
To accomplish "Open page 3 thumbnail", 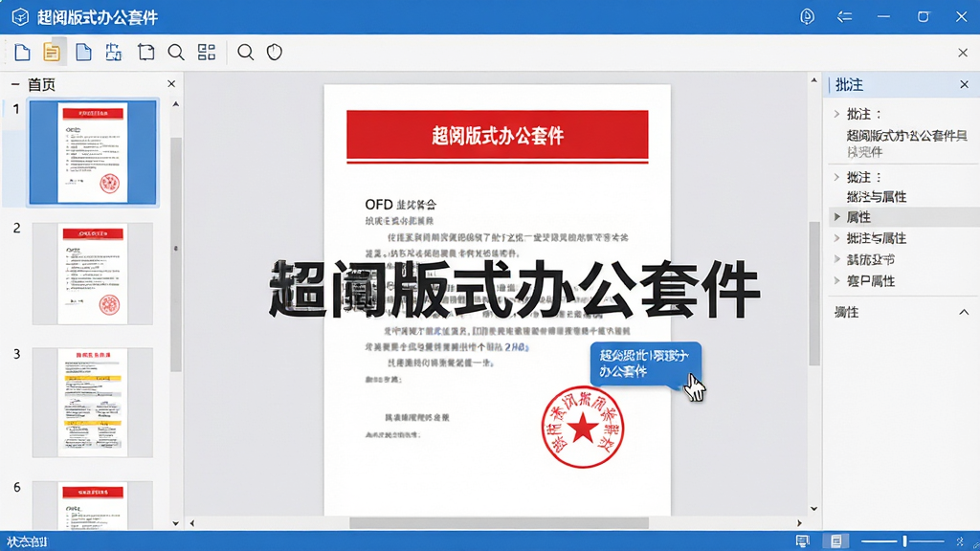I will (x=93, y=403).
